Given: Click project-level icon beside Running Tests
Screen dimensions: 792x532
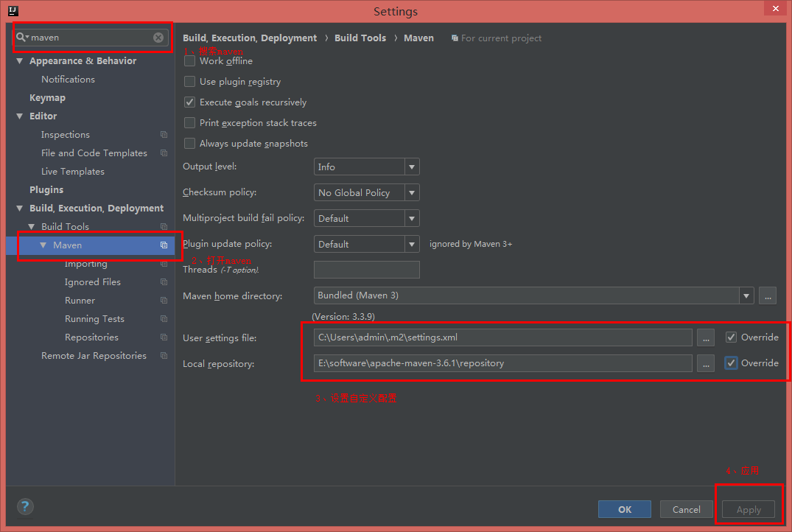Looking at the screenshot, I should [164, 319].
